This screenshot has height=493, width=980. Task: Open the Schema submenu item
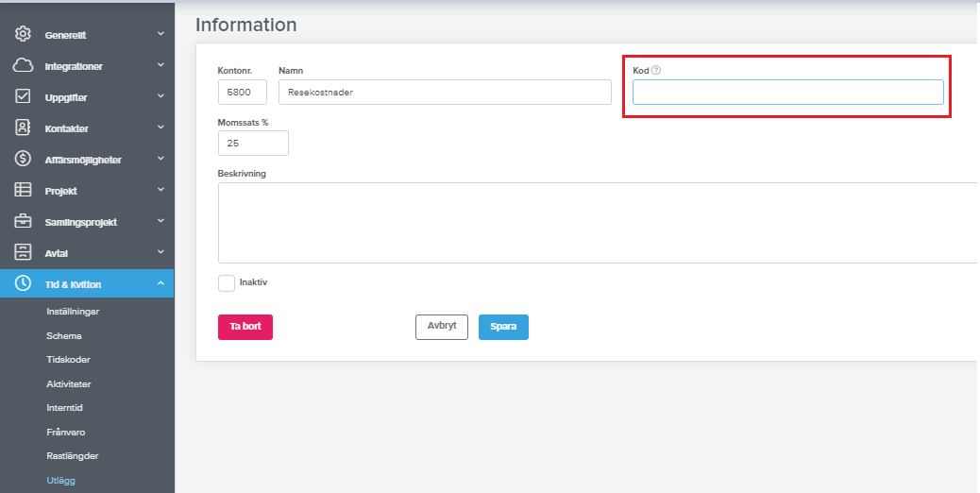[x=63, y=335]
